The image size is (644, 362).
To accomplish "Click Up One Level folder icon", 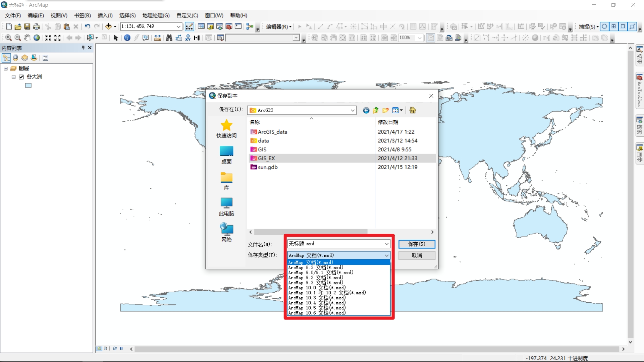I will point(376,110).
